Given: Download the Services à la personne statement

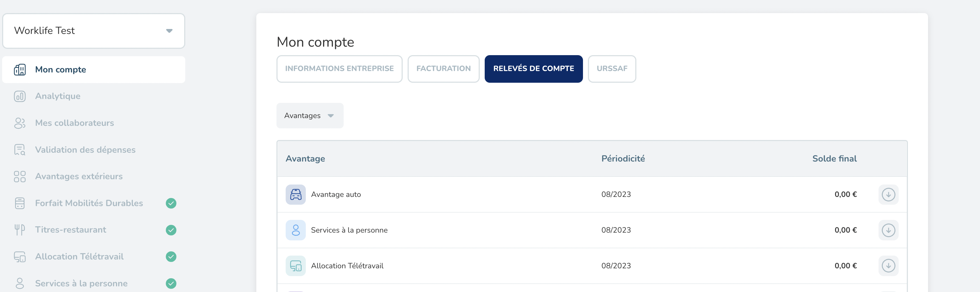Looking at the screenshot, I should point(888,230).
